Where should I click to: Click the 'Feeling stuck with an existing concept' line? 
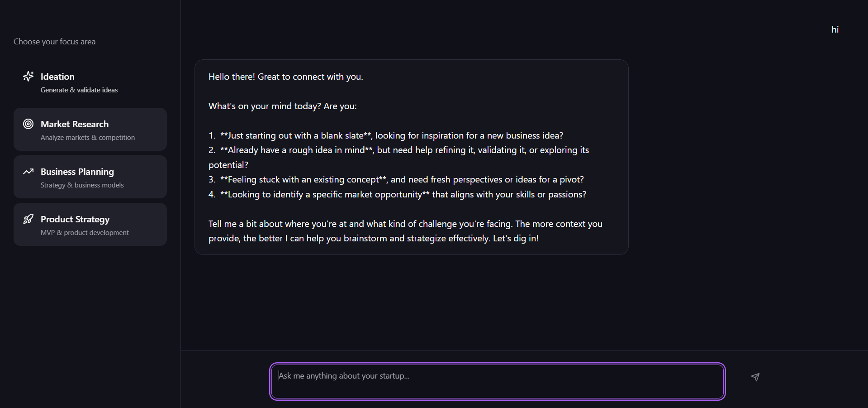point(402,180)
